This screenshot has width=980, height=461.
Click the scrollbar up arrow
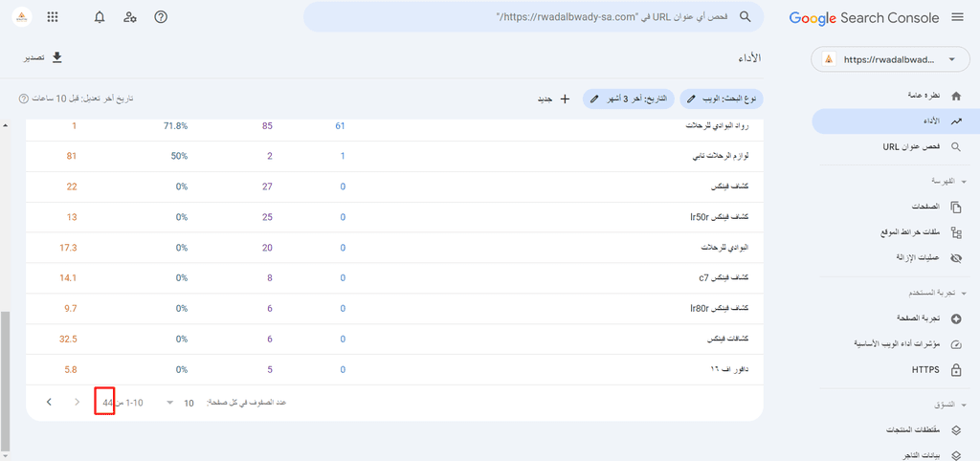pos(6,125)
